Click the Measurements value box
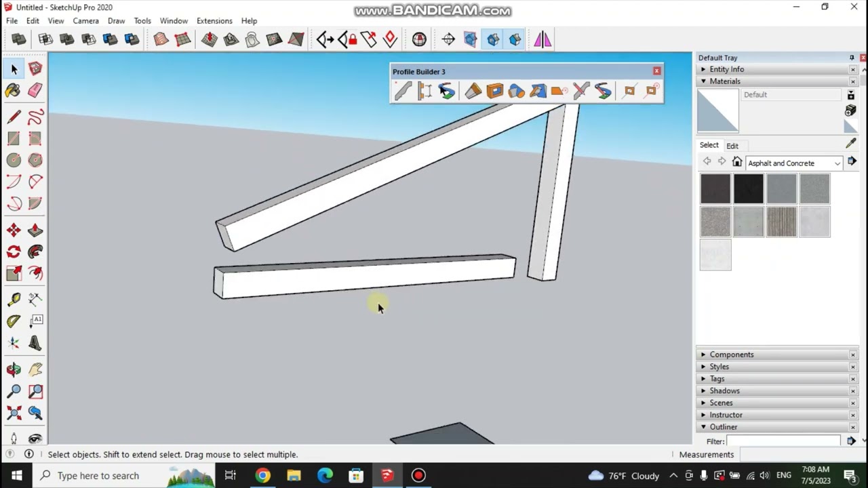The height and width of the screenshot is (488, 868). point(802,455)
